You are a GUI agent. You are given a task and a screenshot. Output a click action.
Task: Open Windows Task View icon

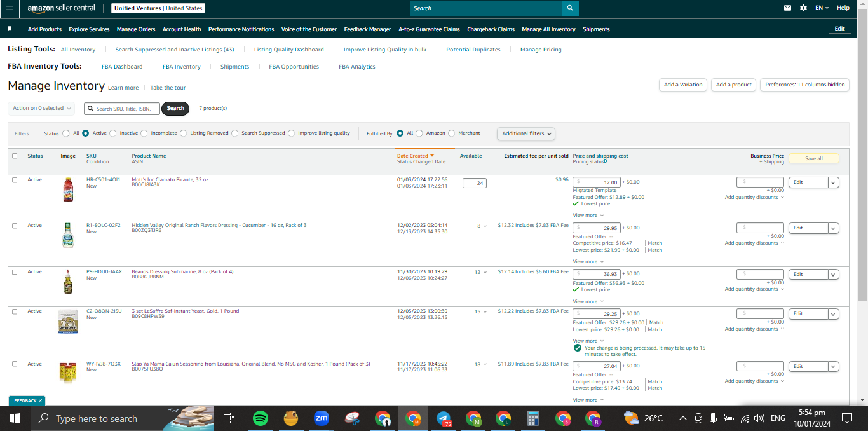tap(229, 418)
